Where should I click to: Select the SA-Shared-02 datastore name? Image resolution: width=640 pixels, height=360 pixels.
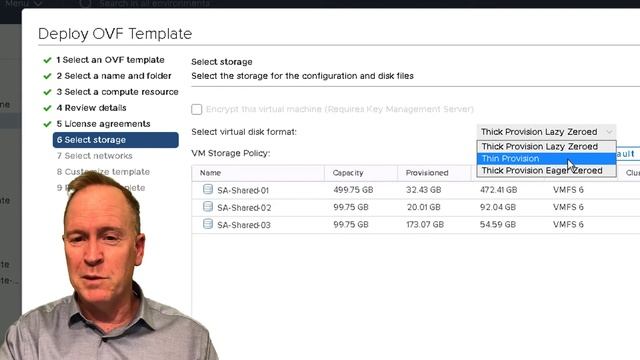(244, 208)
